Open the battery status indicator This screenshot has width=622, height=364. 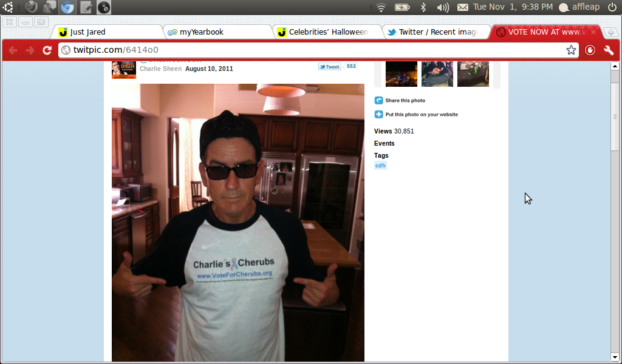click(x=402, y=7)
